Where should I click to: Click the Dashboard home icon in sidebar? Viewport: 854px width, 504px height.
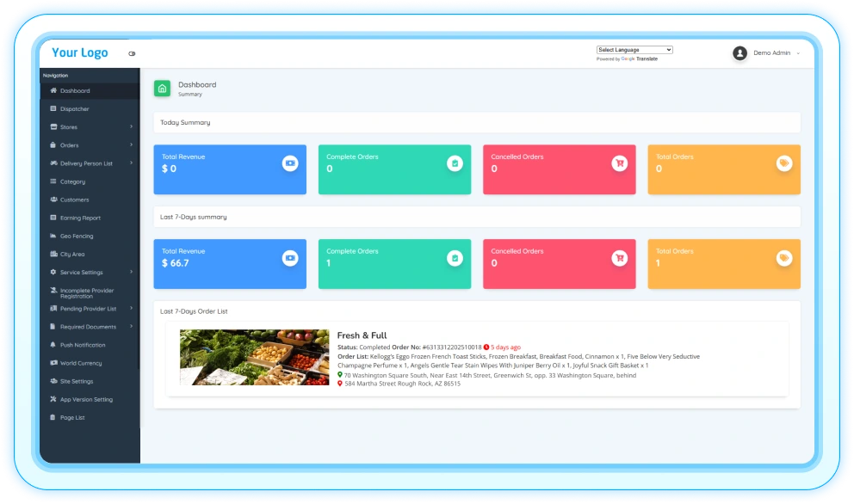(53, 90)
